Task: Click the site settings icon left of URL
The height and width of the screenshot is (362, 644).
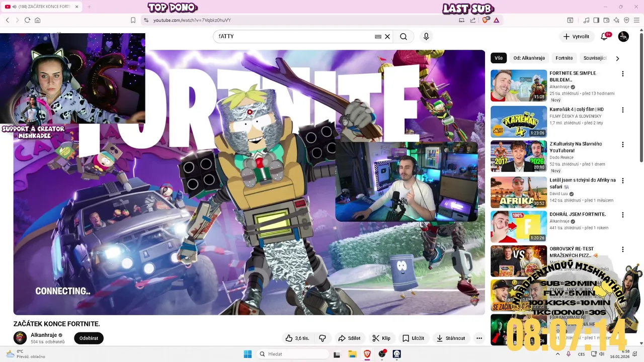Action: point(146,20)
